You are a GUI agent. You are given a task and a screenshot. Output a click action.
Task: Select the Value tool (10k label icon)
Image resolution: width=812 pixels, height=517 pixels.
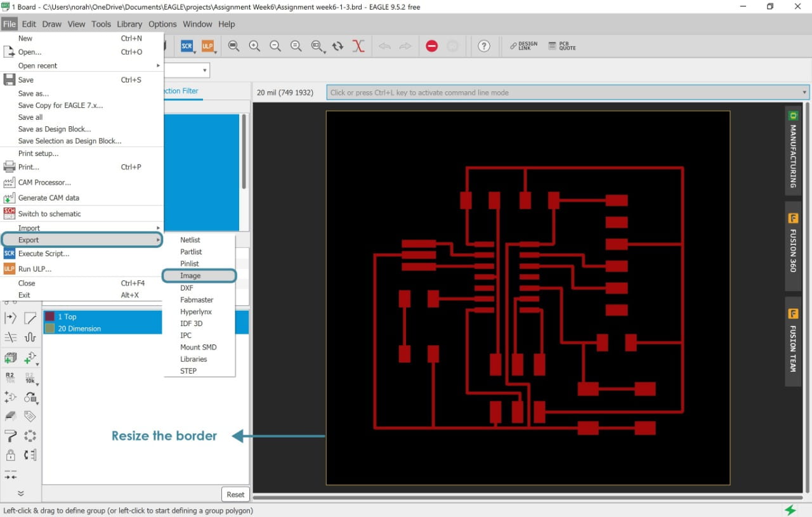pos(30,378)
